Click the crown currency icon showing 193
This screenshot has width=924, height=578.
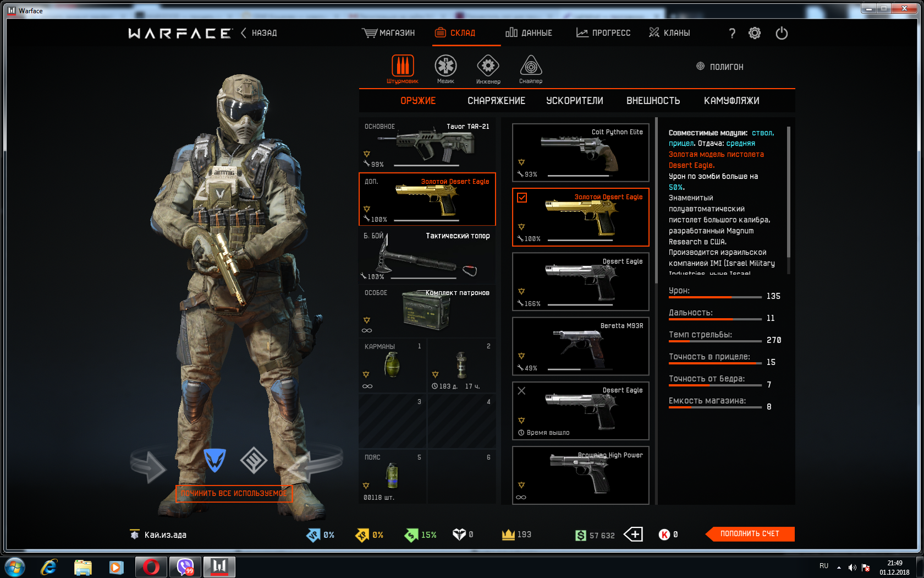tap(508, 534)
